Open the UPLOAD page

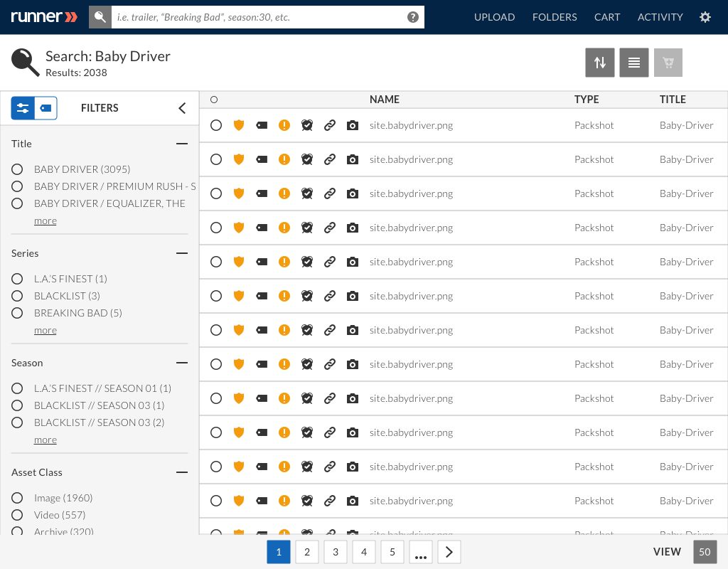click(495, 17)
